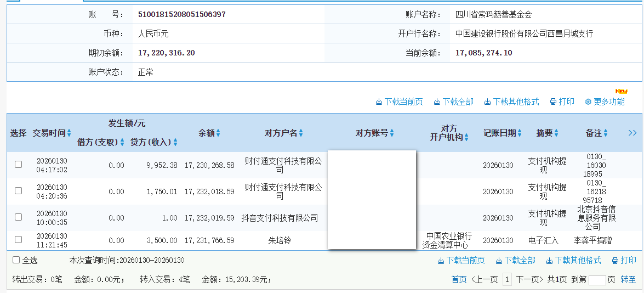Click the top 下载全部 download icon

click(437, 102)
